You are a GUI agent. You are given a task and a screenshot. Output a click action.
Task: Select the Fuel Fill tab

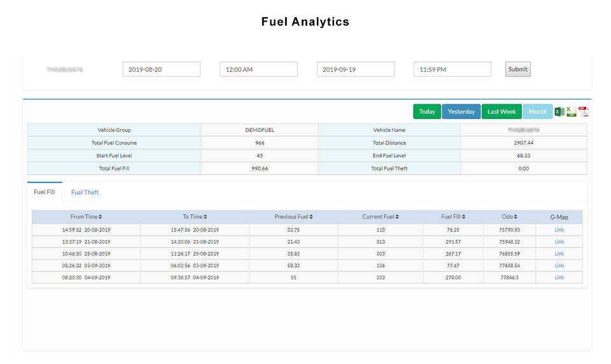click(45, 192)
